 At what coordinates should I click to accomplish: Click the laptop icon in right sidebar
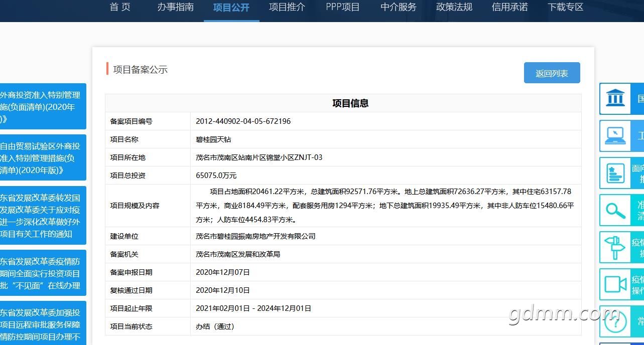(x=615, y=136)
